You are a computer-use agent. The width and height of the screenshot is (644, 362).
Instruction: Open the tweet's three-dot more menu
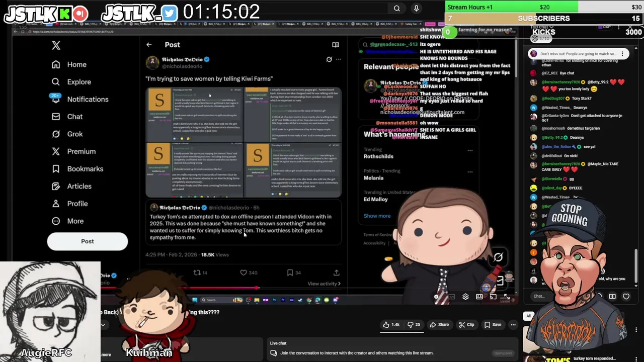[339, 59]
